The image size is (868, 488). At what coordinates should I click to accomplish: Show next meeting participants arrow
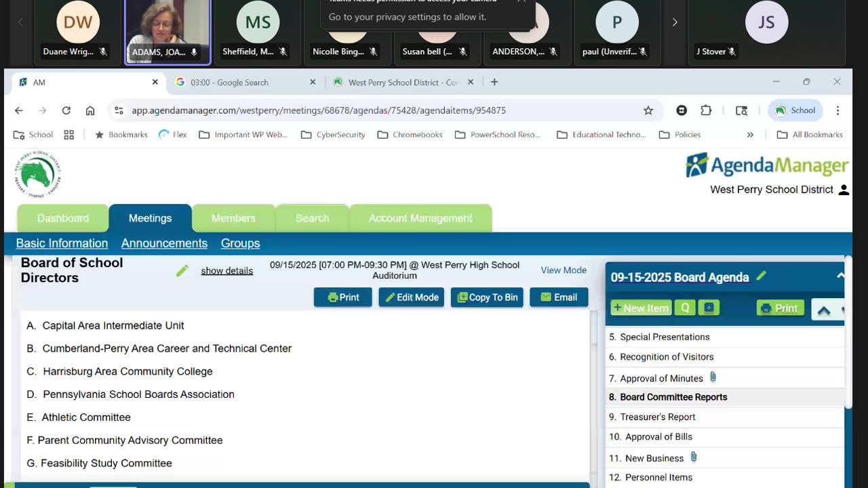pyautogui.click(x=675, y=22)
